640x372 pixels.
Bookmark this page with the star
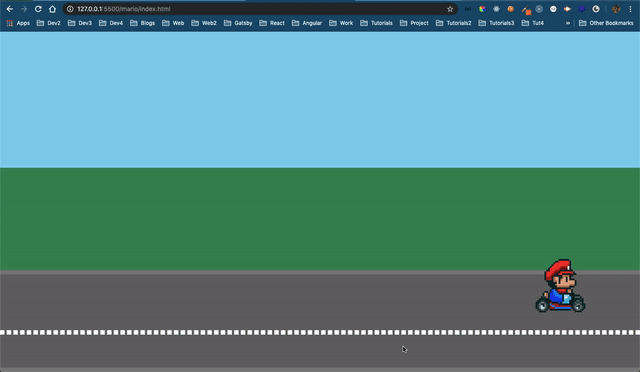(450, 9)
